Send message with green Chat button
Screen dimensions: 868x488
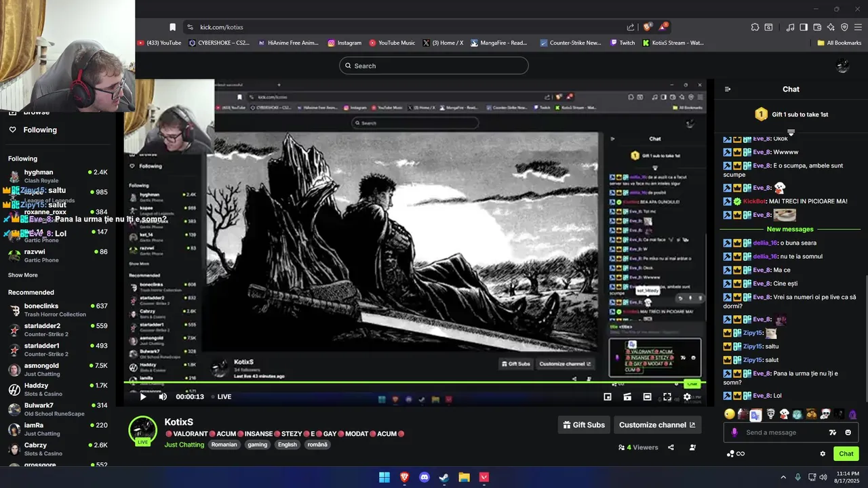(x=846, y=454)
